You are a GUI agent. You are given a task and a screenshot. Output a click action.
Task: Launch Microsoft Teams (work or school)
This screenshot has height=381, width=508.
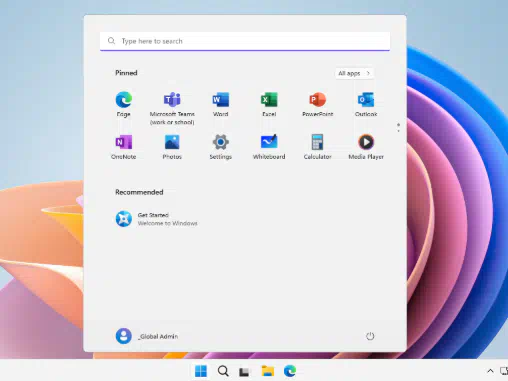coord(172,108)
